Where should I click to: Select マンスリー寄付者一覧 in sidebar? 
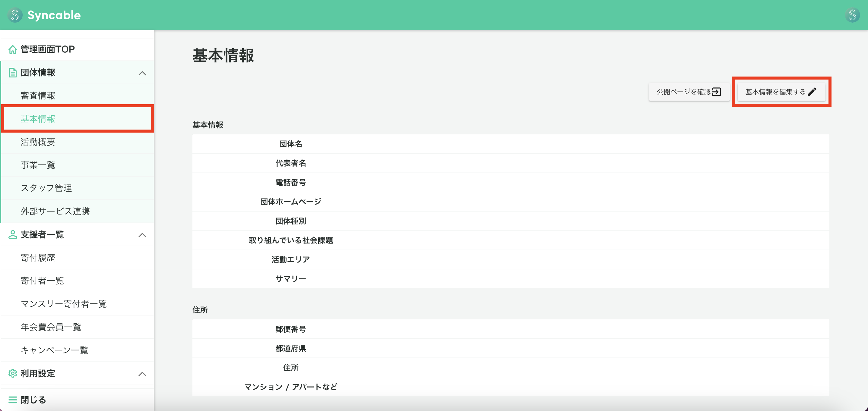click(64, 304)
